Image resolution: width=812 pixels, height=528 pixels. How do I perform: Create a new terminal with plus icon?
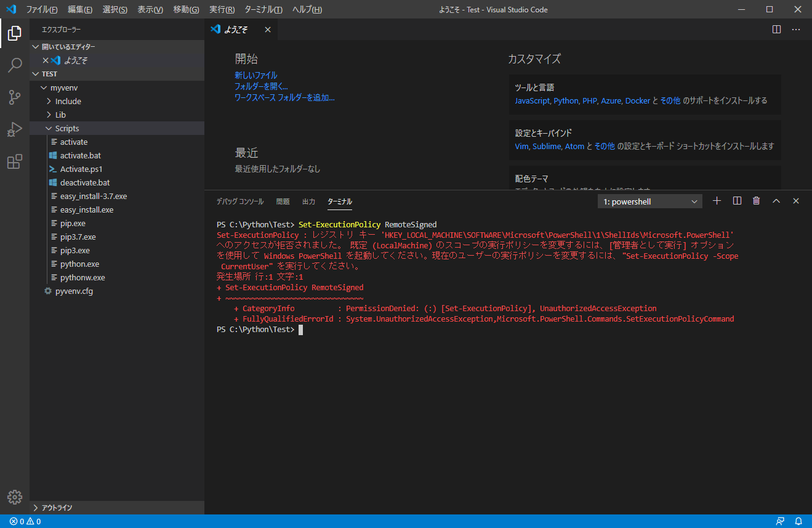tap(717, 201)
